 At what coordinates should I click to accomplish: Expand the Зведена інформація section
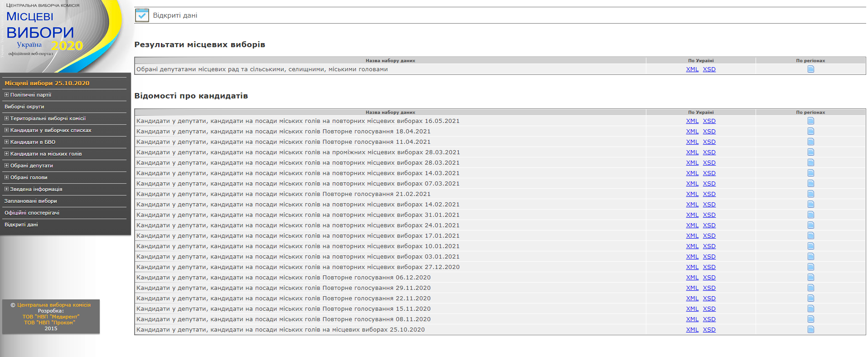pyautogui.click(x=6, y=189)
